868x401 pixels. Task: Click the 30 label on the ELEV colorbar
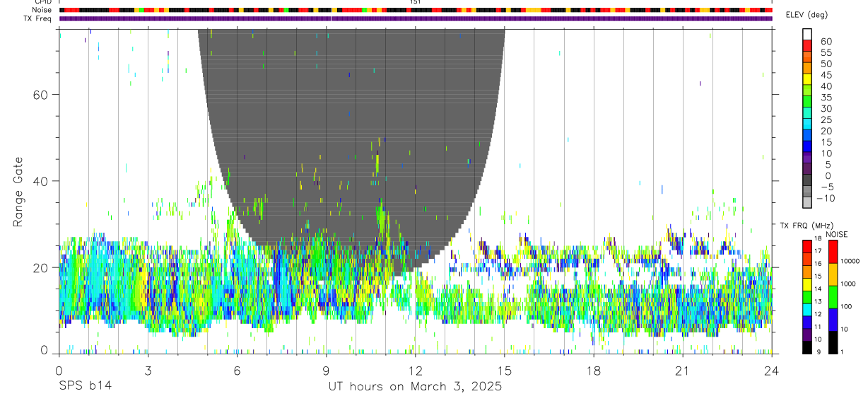click(826, 109)
